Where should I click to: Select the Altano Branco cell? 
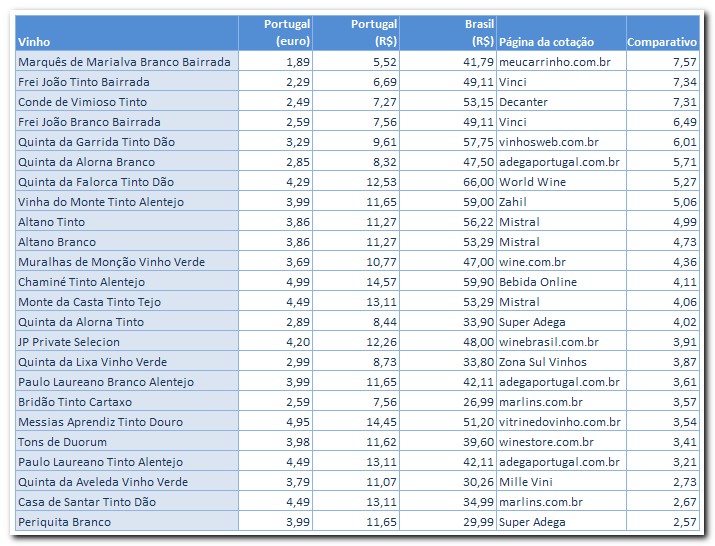(127, 241)
